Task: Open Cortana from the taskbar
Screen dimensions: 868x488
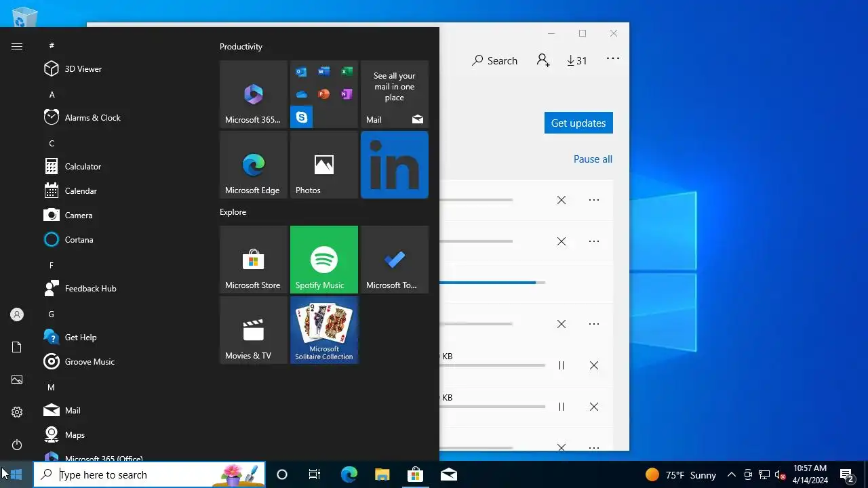Action: click(282, 474)
